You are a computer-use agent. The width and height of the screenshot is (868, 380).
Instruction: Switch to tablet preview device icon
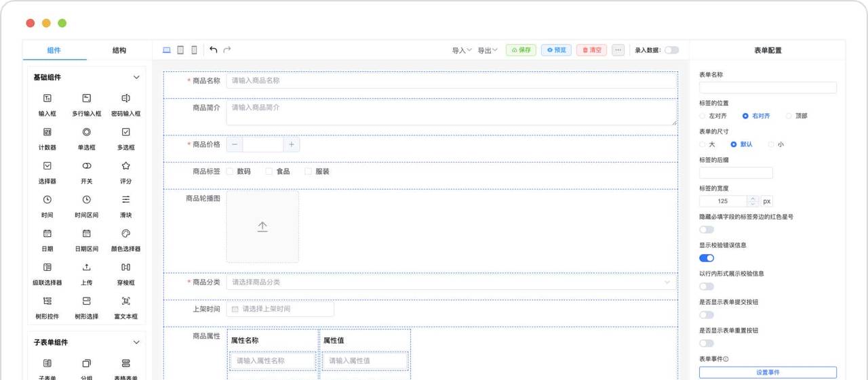coord(180,50)
